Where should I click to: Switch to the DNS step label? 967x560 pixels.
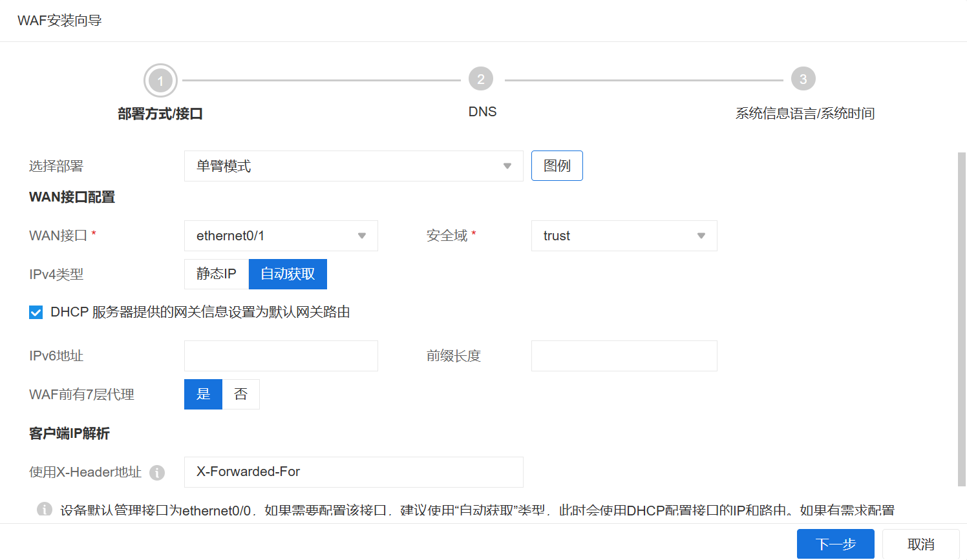tap(482, 112)
